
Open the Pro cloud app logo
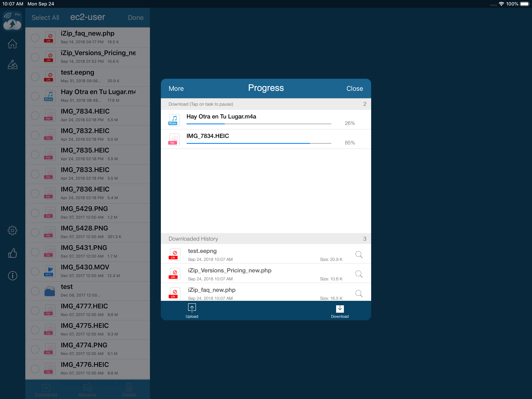pyautogui.click(x=12, y=21)
